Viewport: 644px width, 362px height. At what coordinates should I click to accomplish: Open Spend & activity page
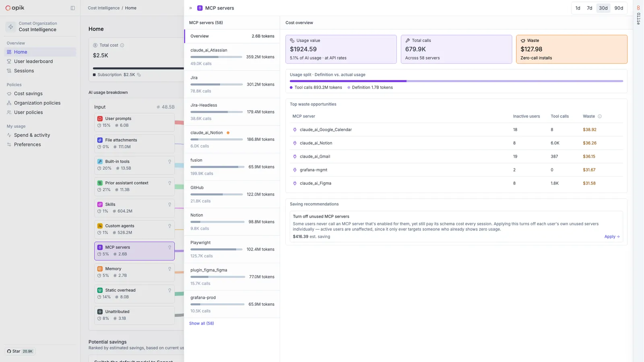[40, 135]
